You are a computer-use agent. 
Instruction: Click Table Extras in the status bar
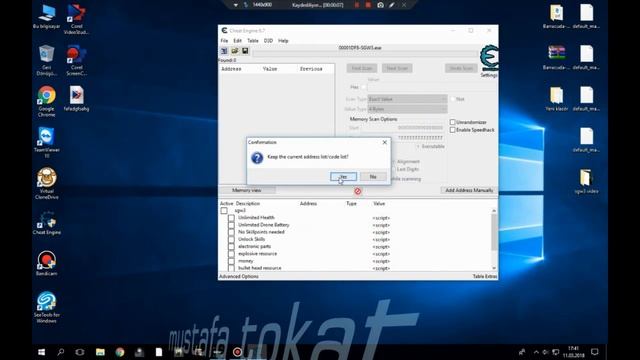coord(485,276)
